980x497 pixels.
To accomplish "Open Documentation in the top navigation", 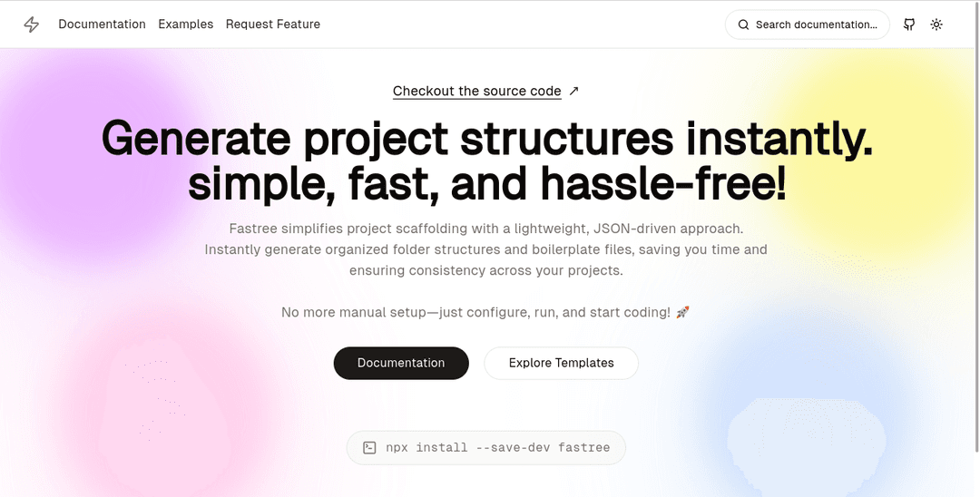I will click(102, 24).
